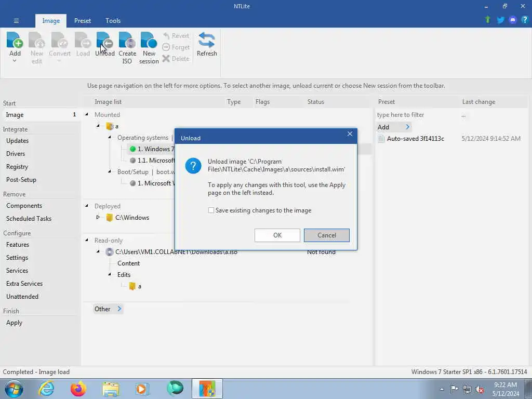Collapse the Operating systems node
The width and height of the screenshot is (532, 399).
(110, 137)
